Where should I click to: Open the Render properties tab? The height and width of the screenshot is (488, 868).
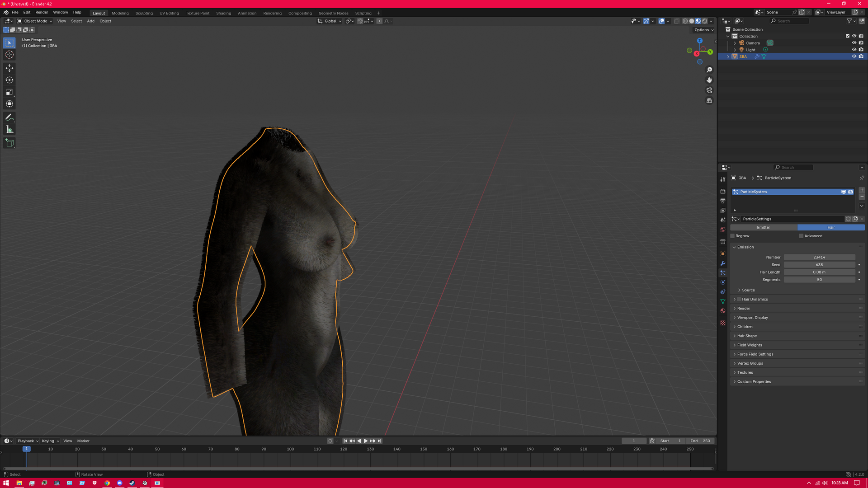[723, 192]
